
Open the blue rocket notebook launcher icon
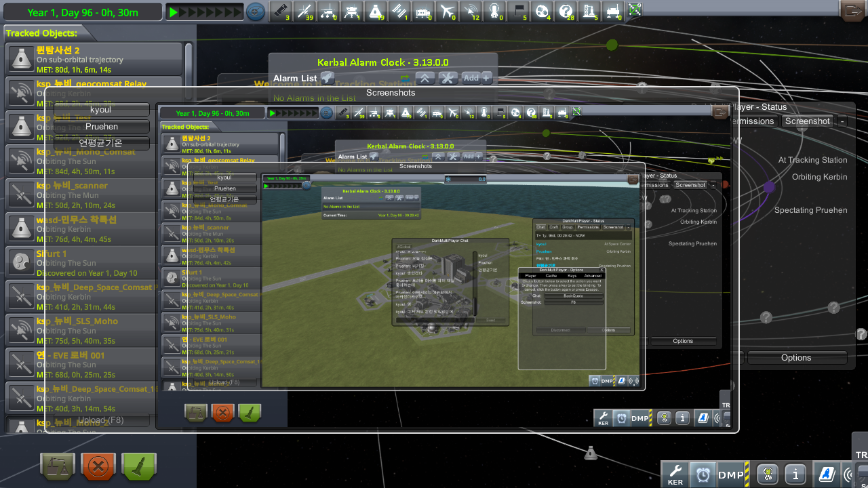827,474
